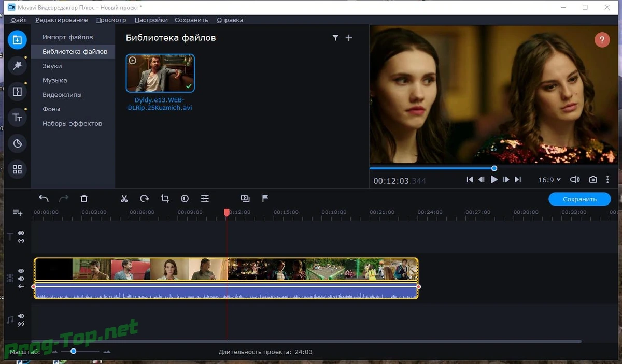
Task: Click Dyldy.e13.WEB-DLRip.25Kuzmich.avi file name
Action: coord(160,104)
